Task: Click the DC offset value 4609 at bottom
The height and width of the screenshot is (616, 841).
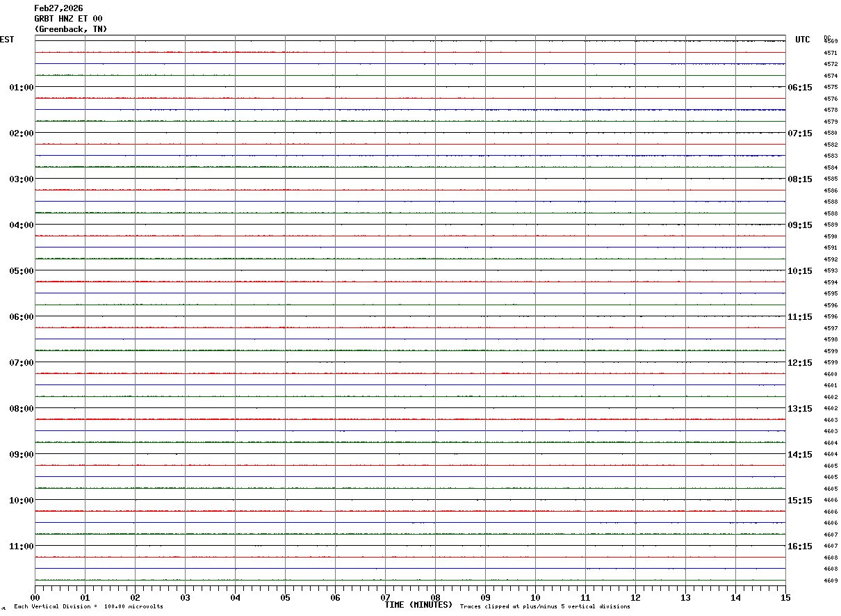Action: pyautogui.click(x=831, y=581)
